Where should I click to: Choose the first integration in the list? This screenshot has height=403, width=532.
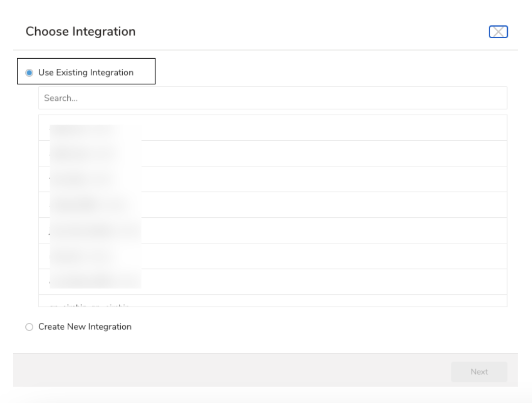pos(273,128)
